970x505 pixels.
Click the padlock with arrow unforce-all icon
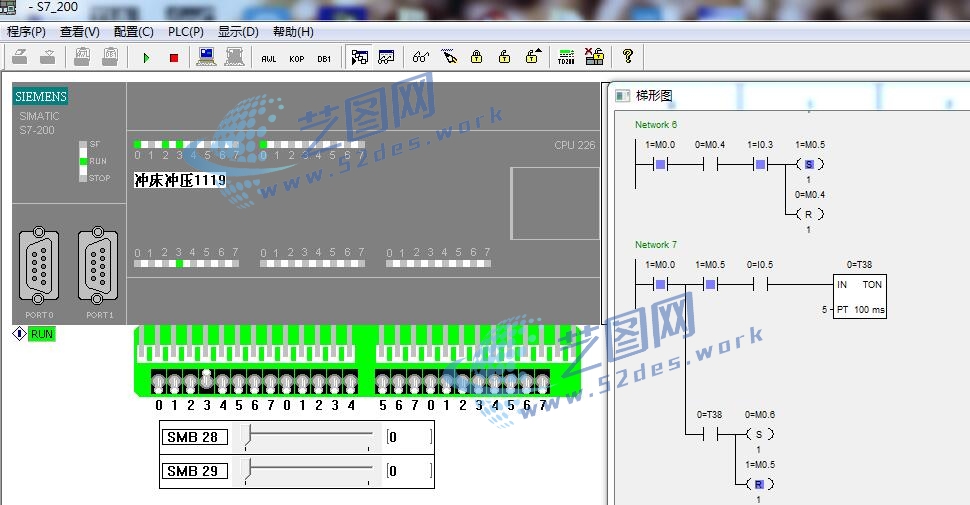(533, 56)
